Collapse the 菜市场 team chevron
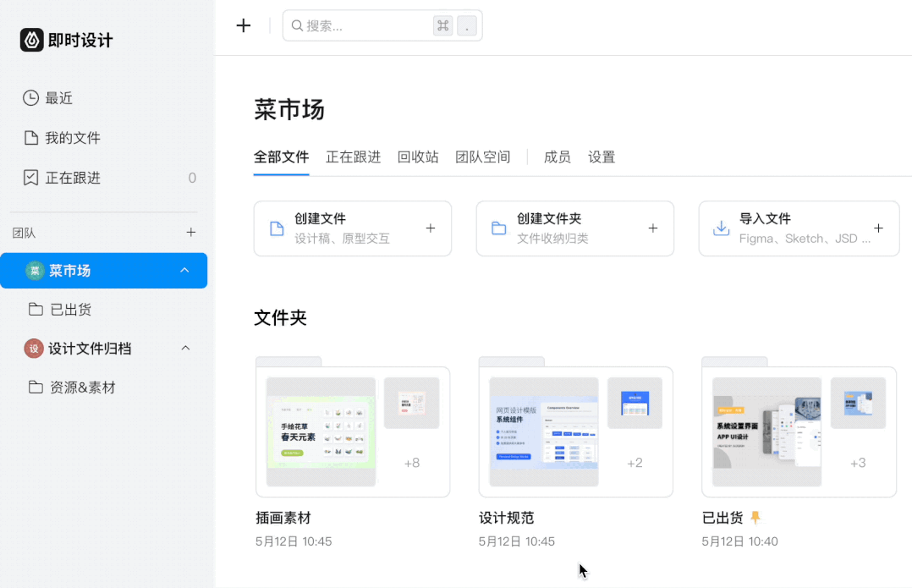The height and width of the screenshot is (588, 912). coord(184,271)
